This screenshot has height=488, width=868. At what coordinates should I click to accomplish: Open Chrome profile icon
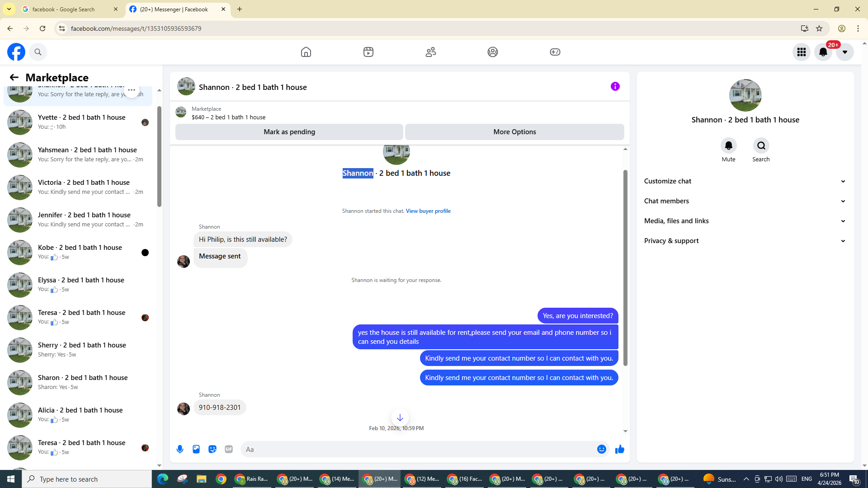click(x=842, y=28)
